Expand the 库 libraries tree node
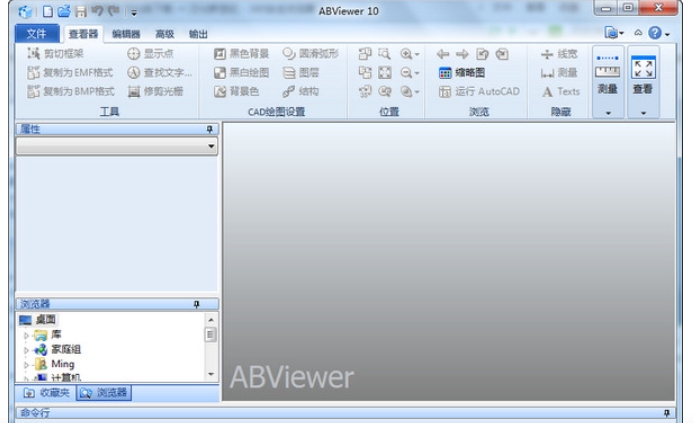 pyautogui.click(x=26, y=335)
